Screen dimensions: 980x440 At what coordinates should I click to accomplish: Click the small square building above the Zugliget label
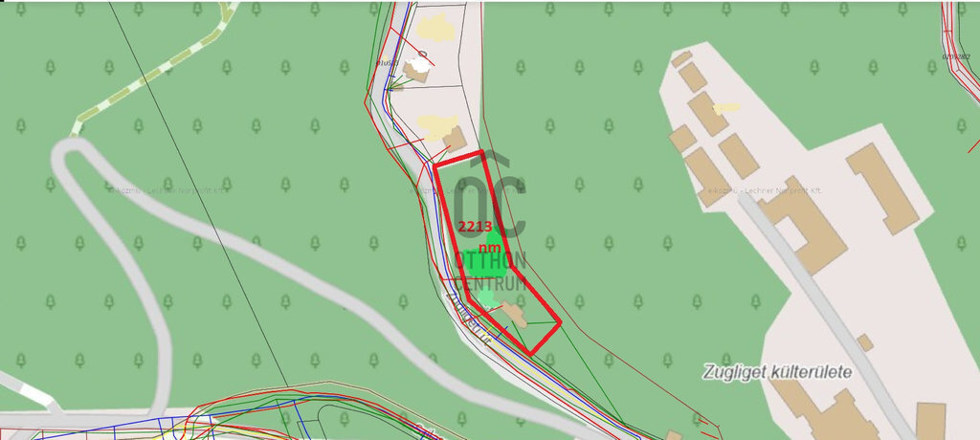pyautogui.click(x=865, y=342)
